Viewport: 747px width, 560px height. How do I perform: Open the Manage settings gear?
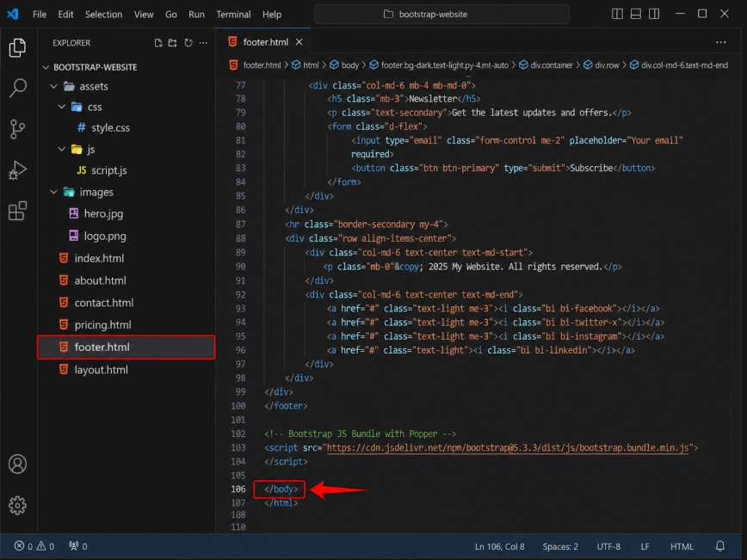[x=17, y=505]
